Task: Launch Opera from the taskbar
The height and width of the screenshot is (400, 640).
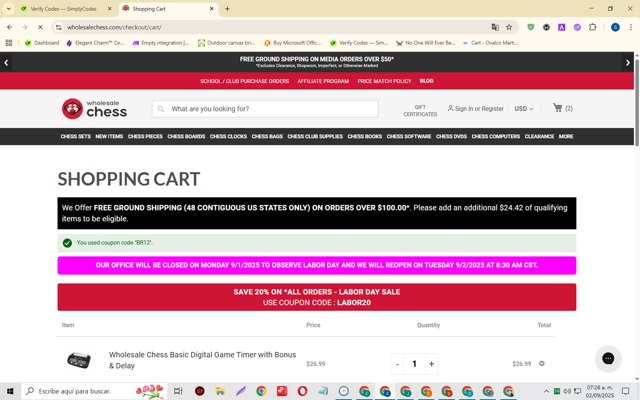Action: click(x=302, y=391)
